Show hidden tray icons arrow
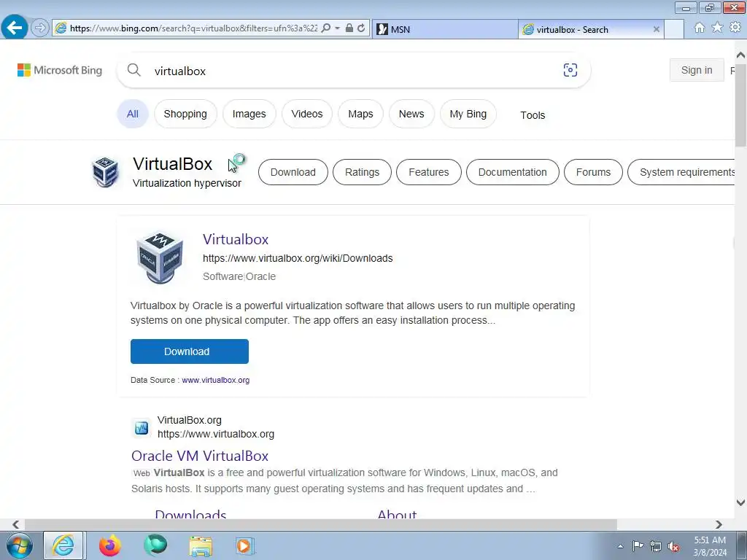 pos(620,546)
